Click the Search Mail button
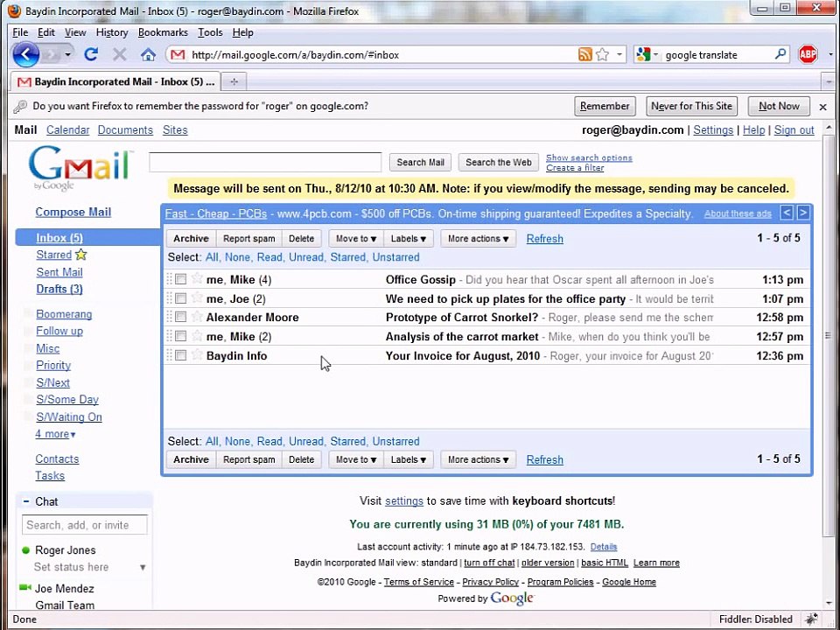This screenshot has height=630, width=840. 420,163
